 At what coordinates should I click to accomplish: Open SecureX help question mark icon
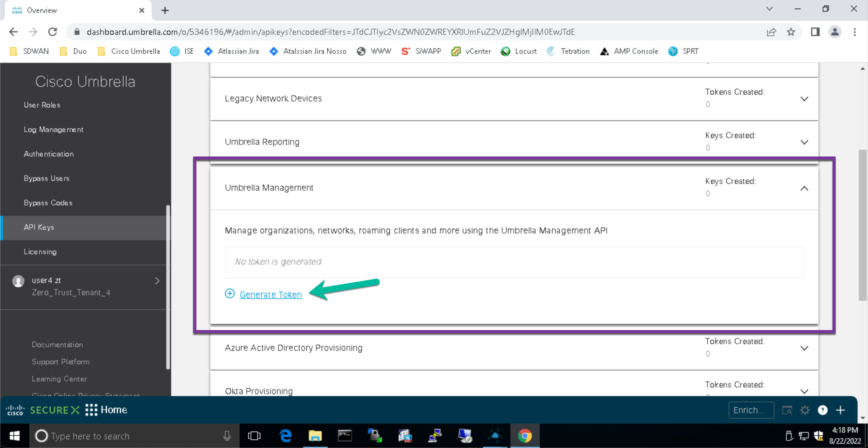[x=822, y=410]
